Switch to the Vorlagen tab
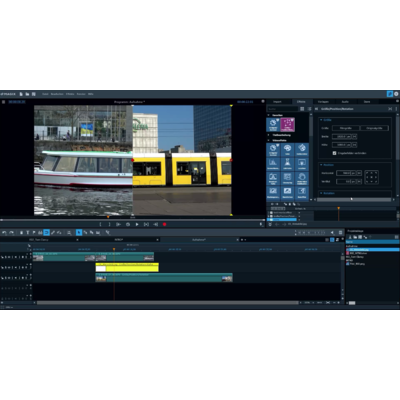Viewport: 400px width, 400px height. 323,102
